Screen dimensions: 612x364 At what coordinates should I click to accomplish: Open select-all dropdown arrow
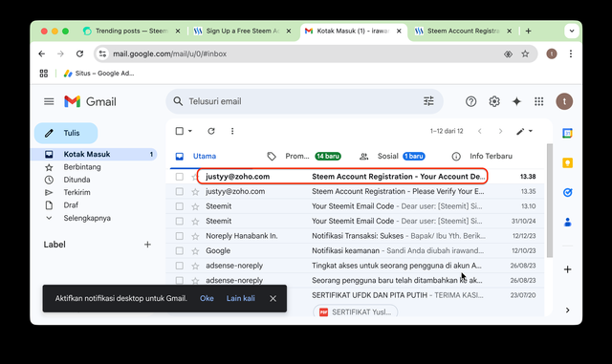tap(190, 131)
